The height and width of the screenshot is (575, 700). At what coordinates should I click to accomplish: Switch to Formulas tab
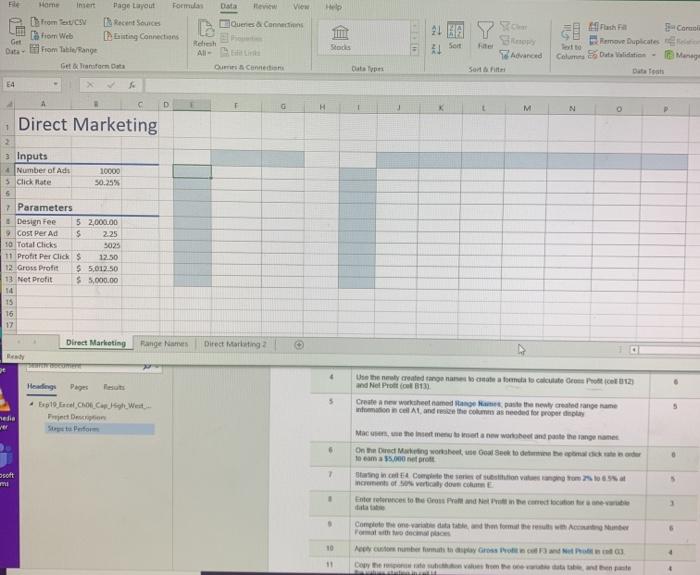click(x=188, y=6)
